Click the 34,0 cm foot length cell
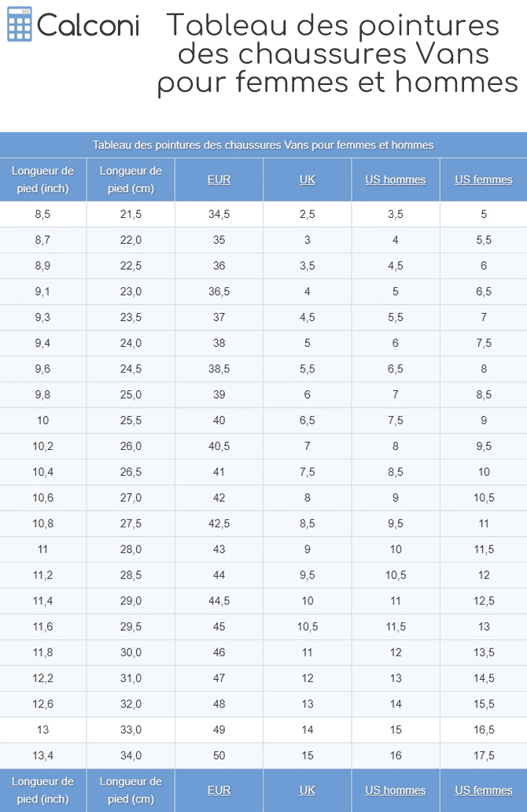The width and height of the screenshot is (527, 812). coord(131,755)
